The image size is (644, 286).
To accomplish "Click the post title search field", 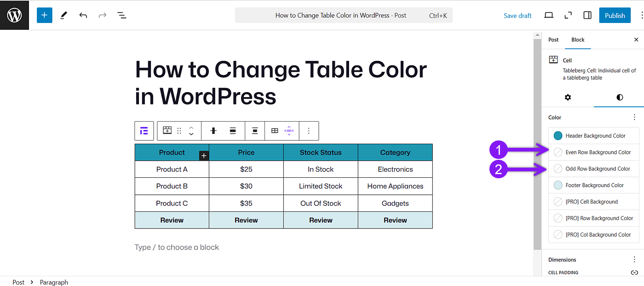I will [344, 15].
